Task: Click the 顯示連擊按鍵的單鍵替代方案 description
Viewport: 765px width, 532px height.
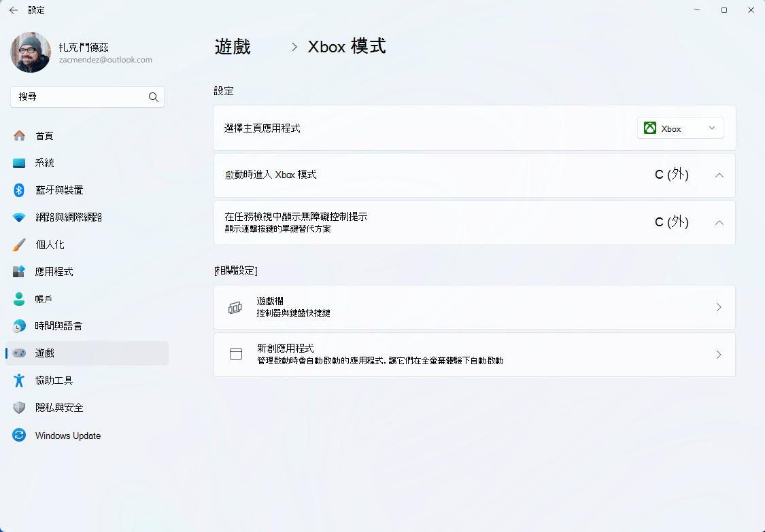Action: [x=277, y=229]
